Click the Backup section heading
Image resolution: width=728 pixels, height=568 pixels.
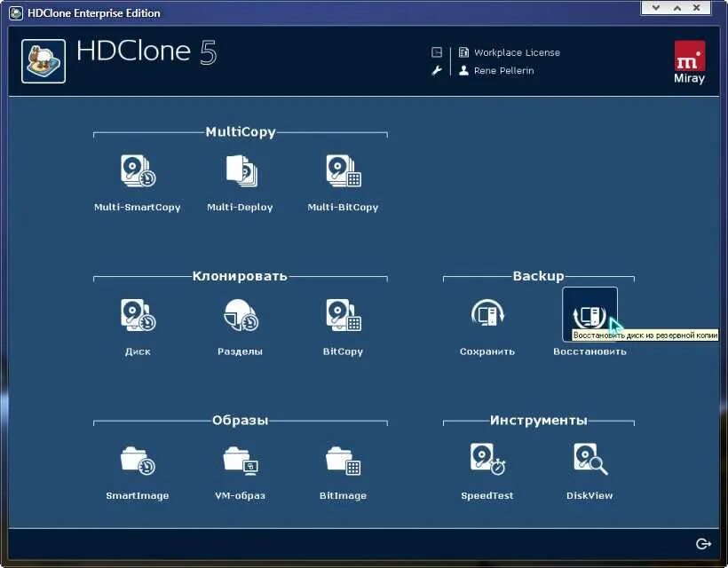pos(539,276)
